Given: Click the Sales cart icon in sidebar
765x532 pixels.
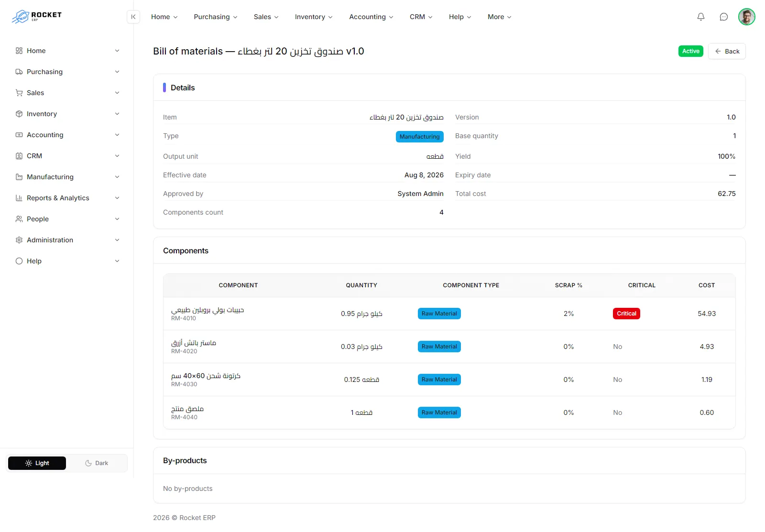Looking at the screenshot, I should pyautogui.click(x=19, y=93).
